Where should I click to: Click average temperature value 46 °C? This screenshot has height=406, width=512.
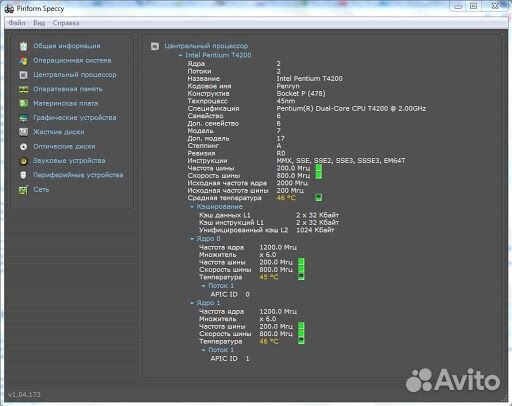tap(286, 198)
